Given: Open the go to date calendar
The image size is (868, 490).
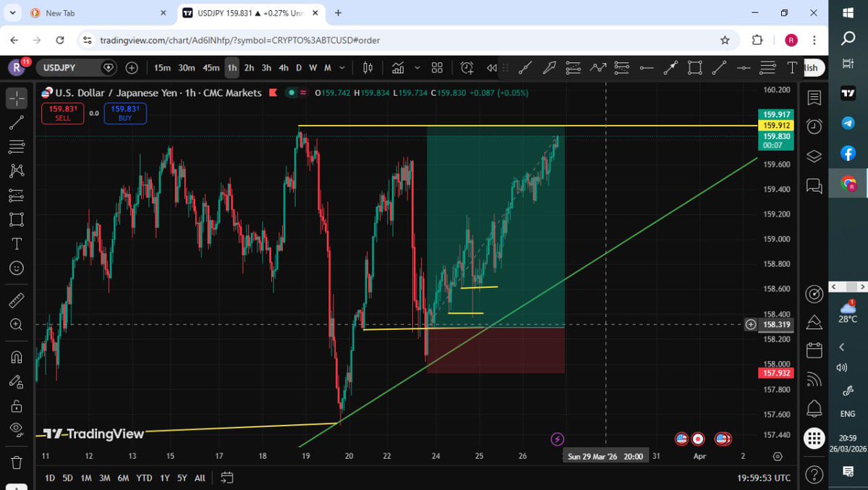Looking at the screenshot, I should pyautogui.click(x=227, y=478).
